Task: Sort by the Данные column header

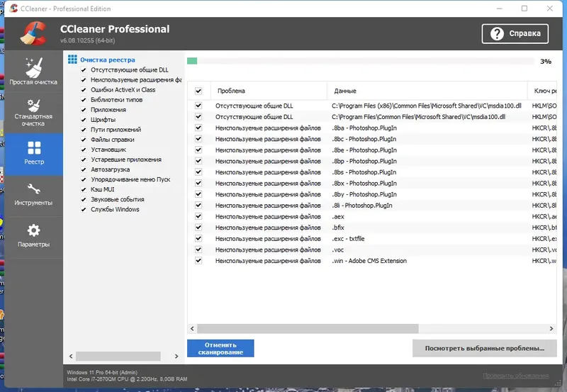Action: coord(345,91)
